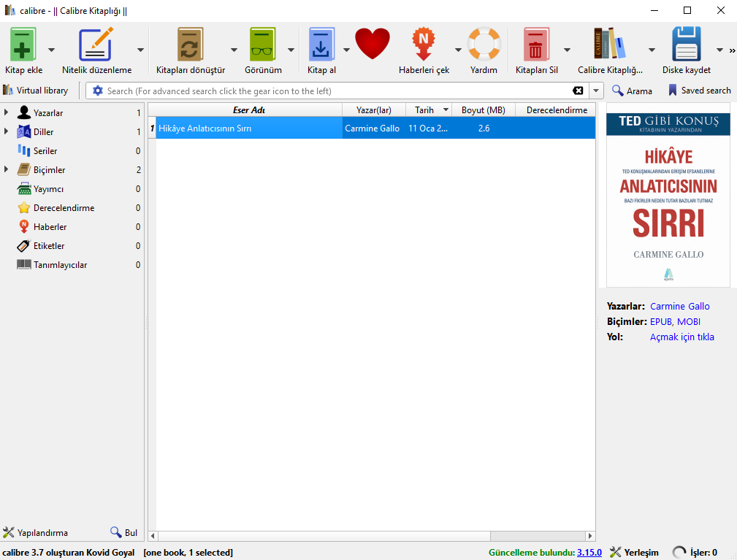Expand the Biçimler tree node
The image size is (737, 560).
pyautogui.click(x=6, y=169)
